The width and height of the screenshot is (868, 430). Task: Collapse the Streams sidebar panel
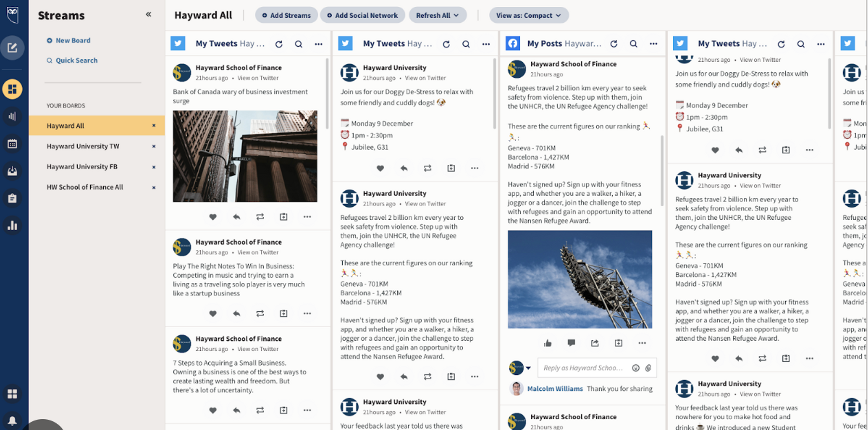click(x=148, y=14)
